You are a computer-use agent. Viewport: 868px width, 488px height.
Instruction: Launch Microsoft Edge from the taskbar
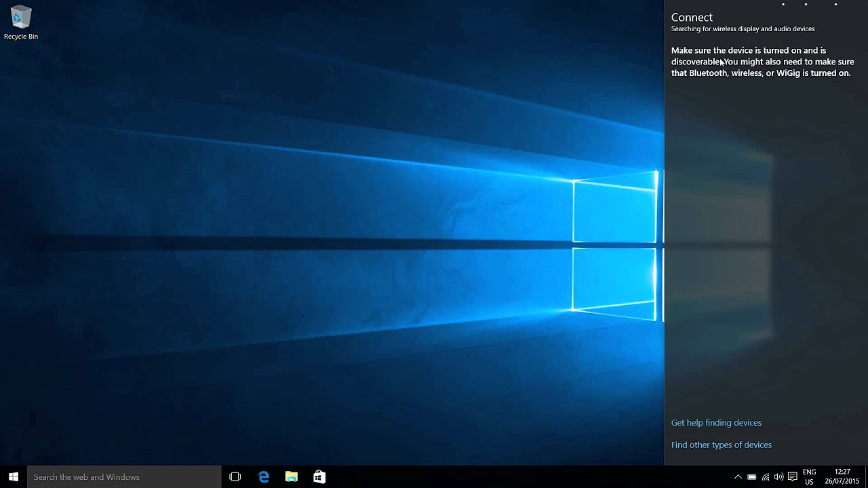264,477
